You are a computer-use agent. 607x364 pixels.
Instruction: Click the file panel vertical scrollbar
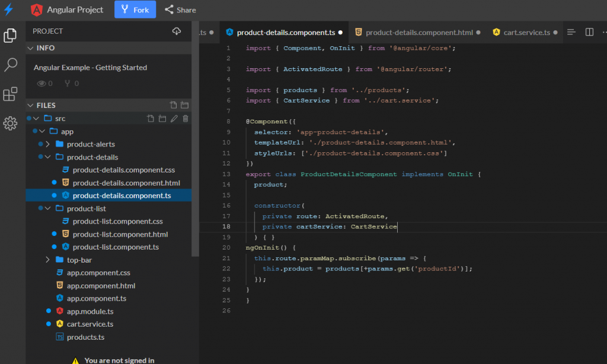(x=195, y=139)
